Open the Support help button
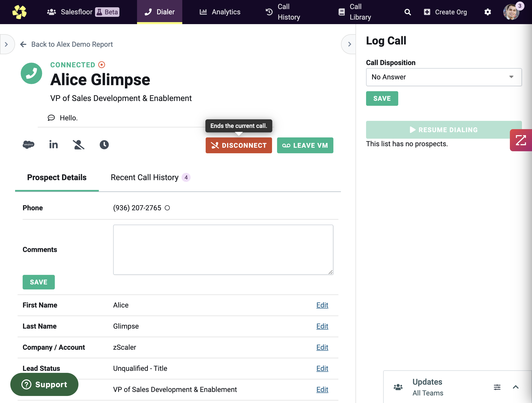This screenshot has width=532, height=403. (44, 384)
